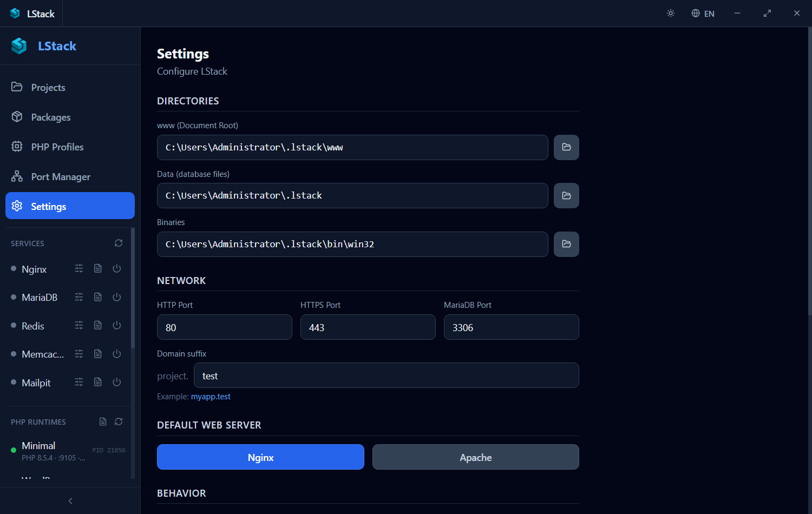Browse for the www Document Root folder
Screen dimensions: 812x514
click(x=566, y=147)
